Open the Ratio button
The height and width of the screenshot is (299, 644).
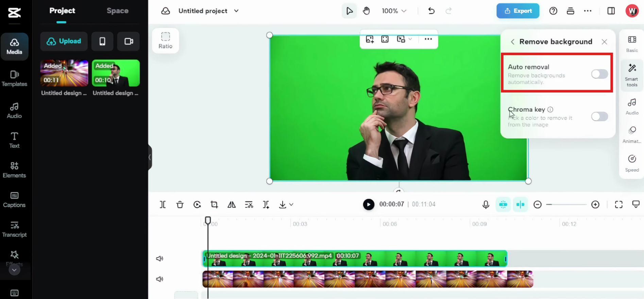pos(166,41)
